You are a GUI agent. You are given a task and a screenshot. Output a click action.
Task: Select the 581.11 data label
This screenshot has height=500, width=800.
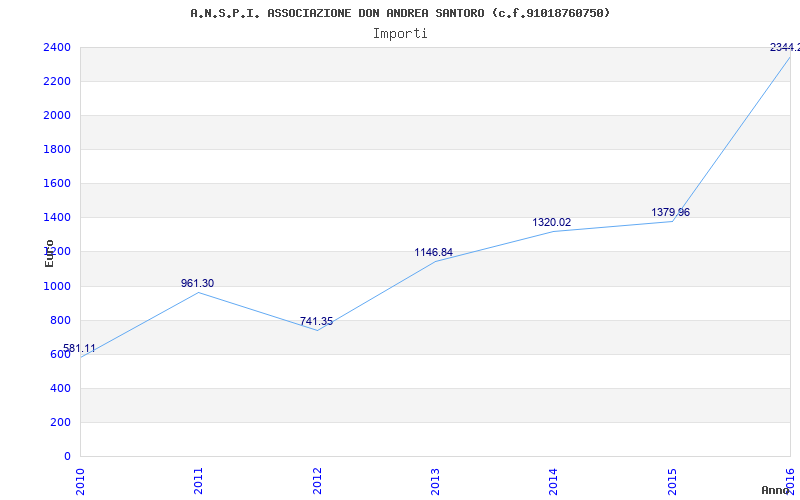pyautogui.click(x=79, y=349)
